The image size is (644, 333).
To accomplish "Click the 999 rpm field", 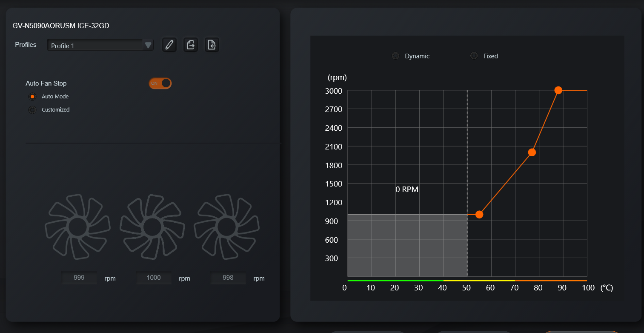I will coord(79,278).
